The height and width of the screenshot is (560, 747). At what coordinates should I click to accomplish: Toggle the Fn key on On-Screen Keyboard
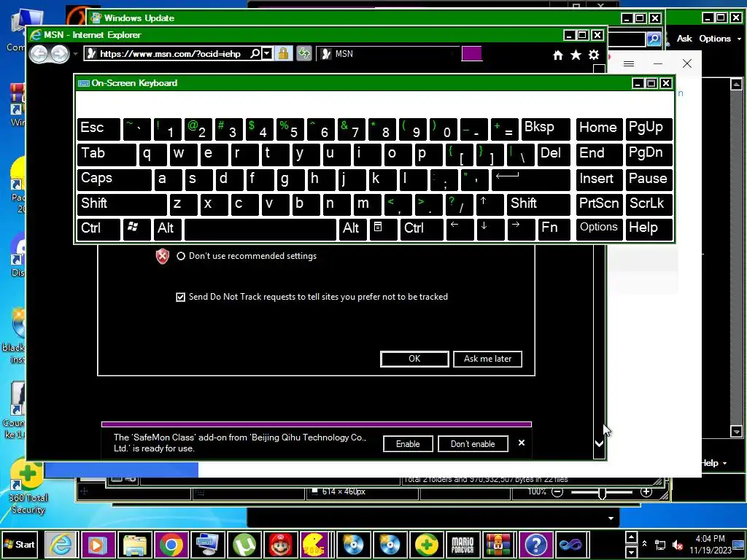tap(554, 230)
